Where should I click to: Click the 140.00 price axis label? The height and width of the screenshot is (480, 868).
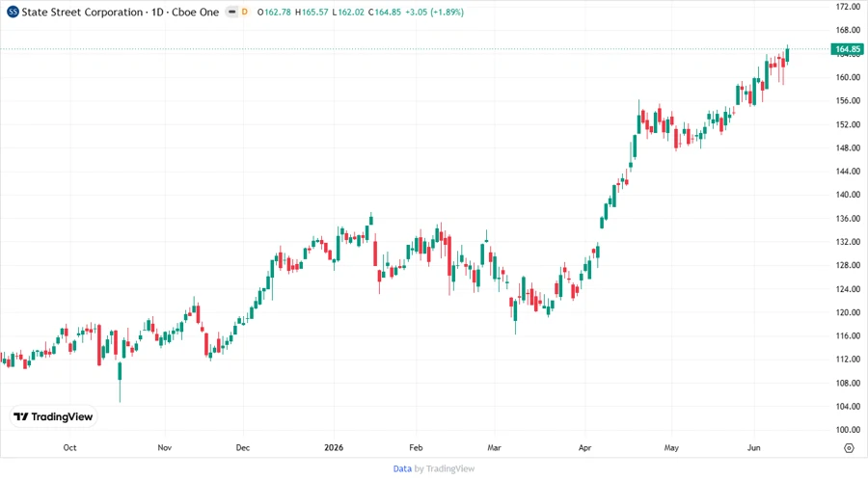click(x=848, y=195)
